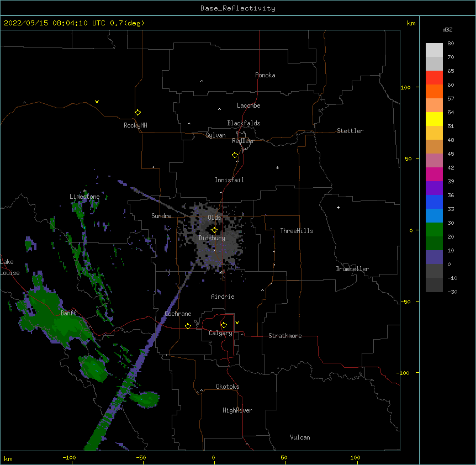This screenshot has width=476, height=465.
Task: Click the RockyMH label
Action: click(x=135, y=125)
